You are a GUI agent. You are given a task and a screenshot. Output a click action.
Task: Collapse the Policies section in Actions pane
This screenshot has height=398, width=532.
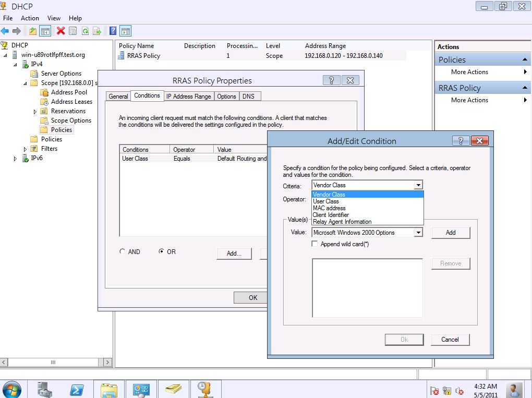[525, 59]
